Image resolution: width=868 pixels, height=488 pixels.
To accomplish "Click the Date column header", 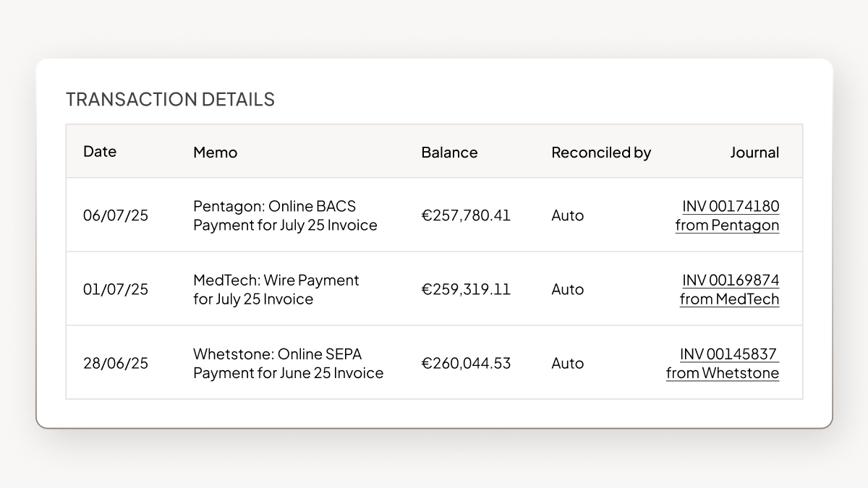I will 100,151.
